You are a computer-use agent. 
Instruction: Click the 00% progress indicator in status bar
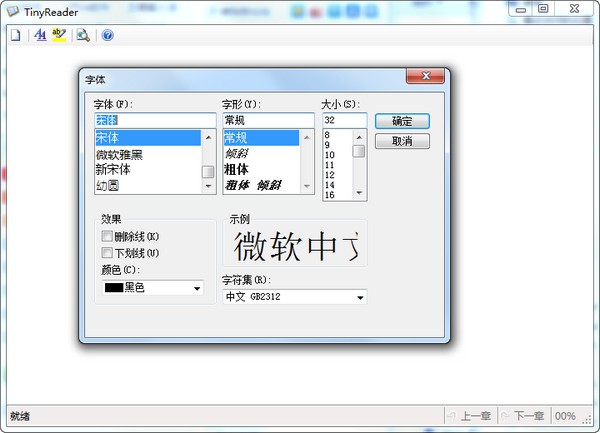pyautogui.click(x=566, y=416)
